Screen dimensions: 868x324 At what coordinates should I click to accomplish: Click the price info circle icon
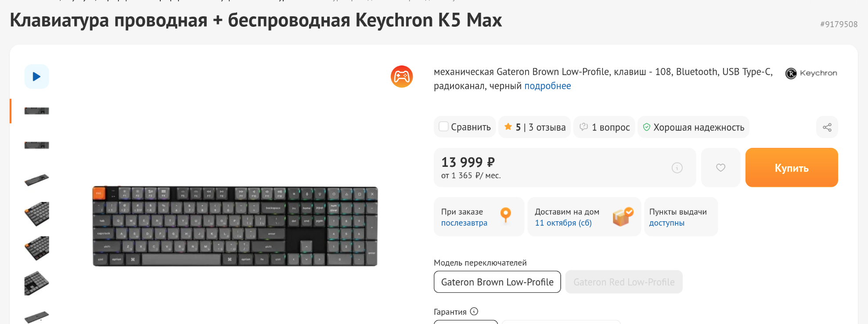677,168
